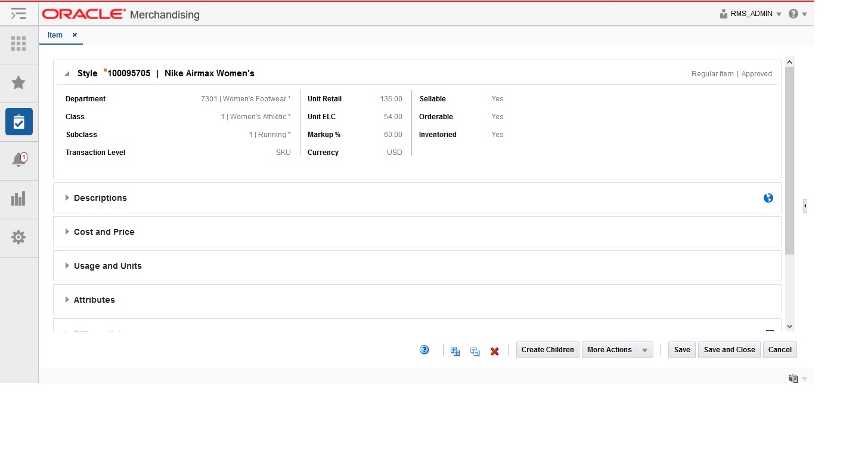Click the Cancel button

[780, 350]
